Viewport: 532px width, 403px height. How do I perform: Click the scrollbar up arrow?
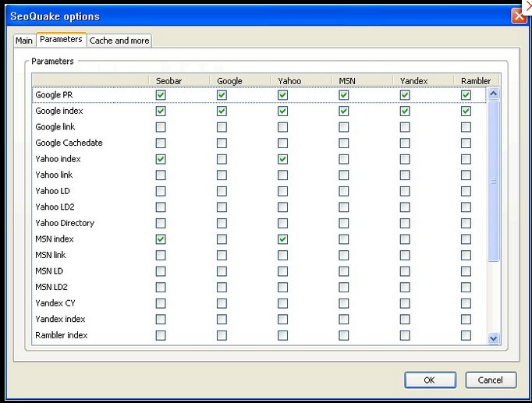coord(493,94)
